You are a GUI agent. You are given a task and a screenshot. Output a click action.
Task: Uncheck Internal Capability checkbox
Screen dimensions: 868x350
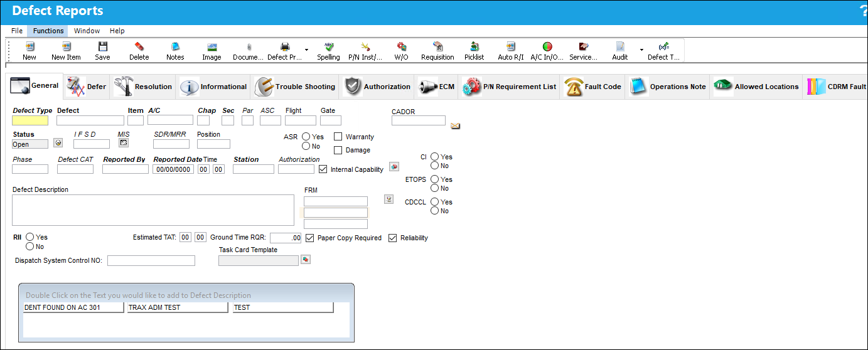[323, 169]
